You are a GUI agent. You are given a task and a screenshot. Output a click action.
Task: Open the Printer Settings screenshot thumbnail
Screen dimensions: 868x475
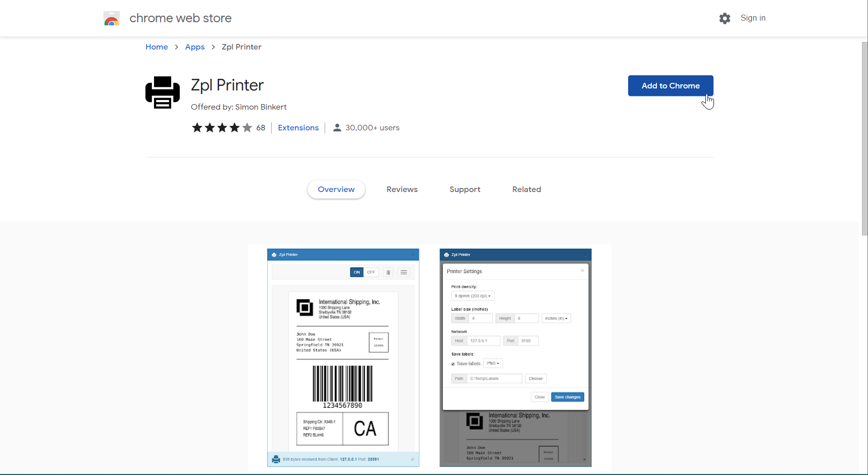[516, 357]
